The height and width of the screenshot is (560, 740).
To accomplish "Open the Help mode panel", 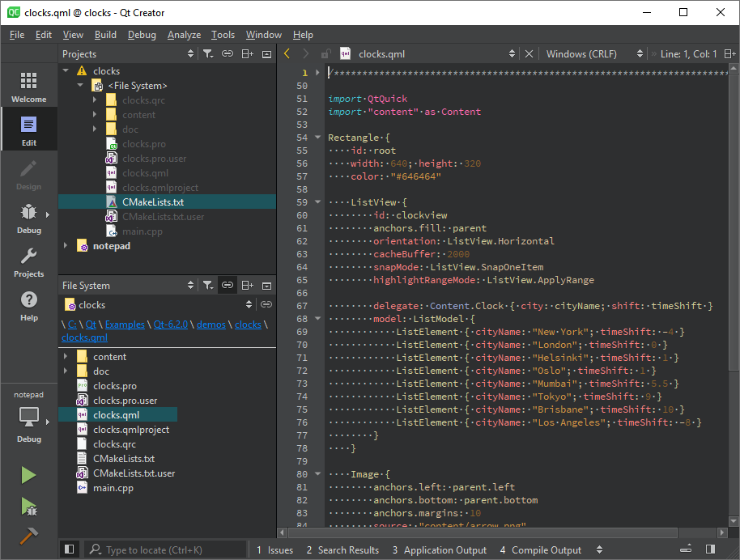I will [28, 306].
